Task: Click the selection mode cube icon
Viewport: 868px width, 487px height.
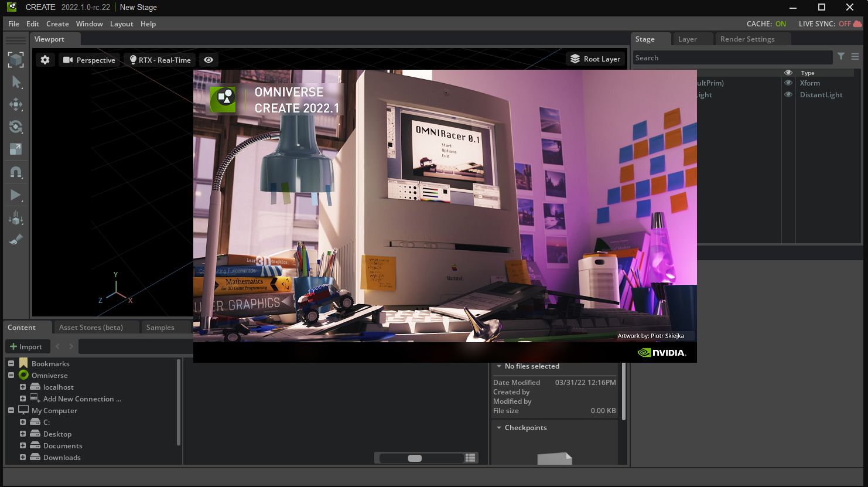Action: [16, 59]
